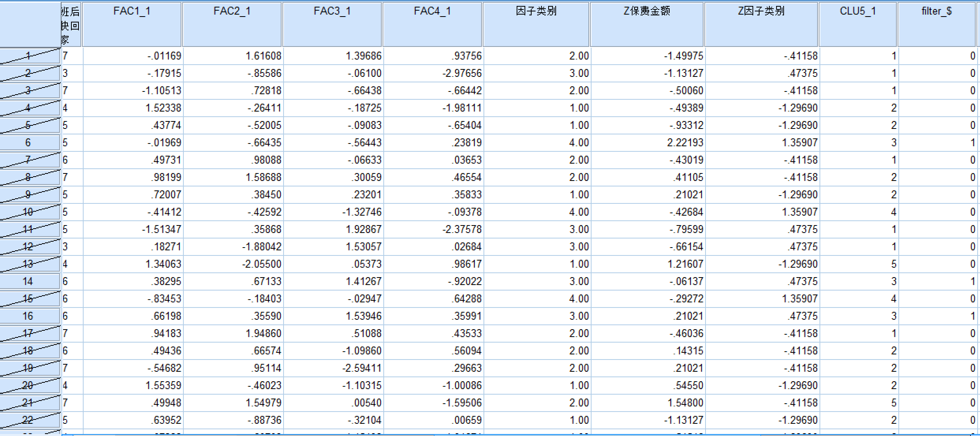
Task: Select row header 14
Action: pos(30,281)
